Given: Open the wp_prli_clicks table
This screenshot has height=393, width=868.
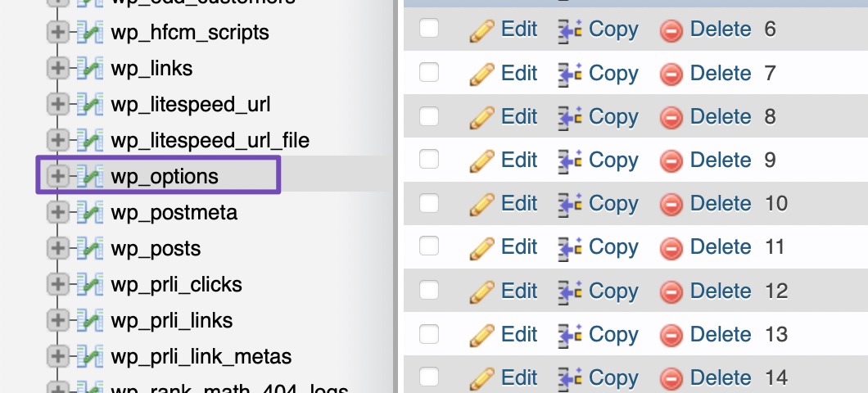Looking at the screenshot, I should click(177, 284).
